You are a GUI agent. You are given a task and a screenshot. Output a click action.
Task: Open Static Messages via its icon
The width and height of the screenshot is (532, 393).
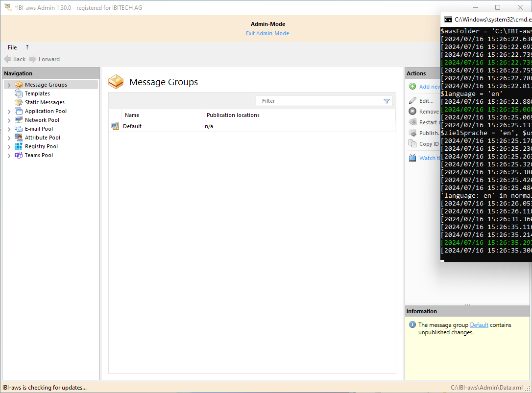pos(19,102)
